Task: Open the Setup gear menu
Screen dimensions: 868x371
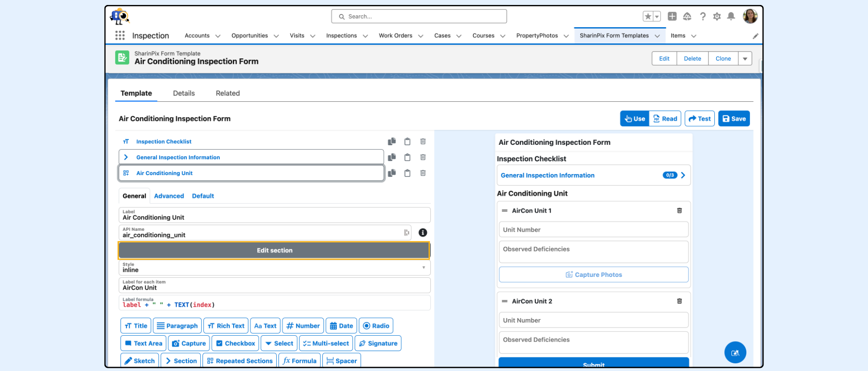Action: pos(717,17)
